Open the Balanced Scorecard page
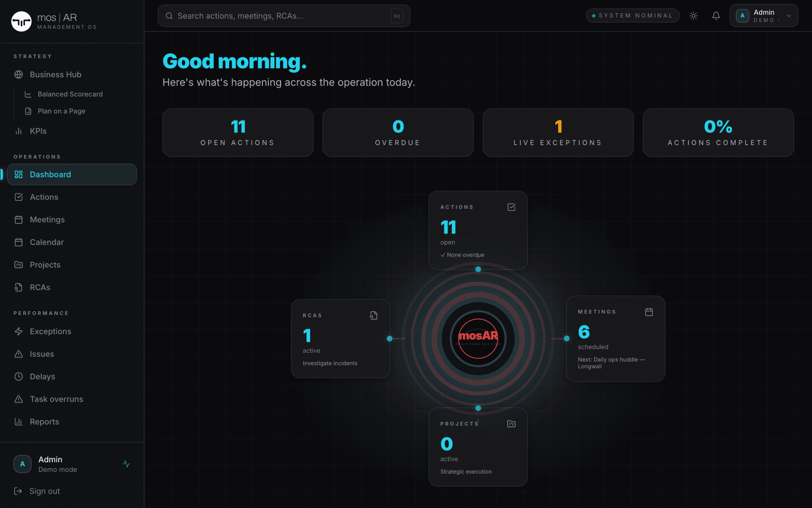The width and height of the screenshot is (812, 508). click(70, 94)
